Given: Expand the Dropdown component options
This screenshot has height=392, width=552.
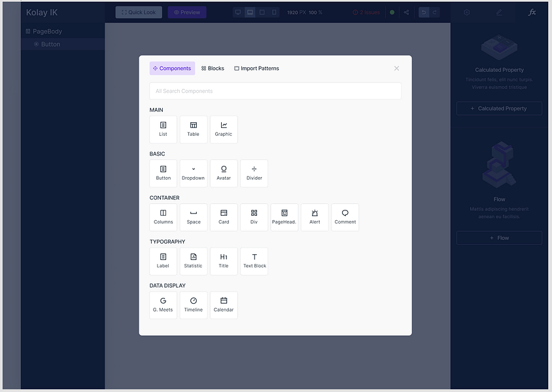Looking at the screenshot, I should pos(193,172).
